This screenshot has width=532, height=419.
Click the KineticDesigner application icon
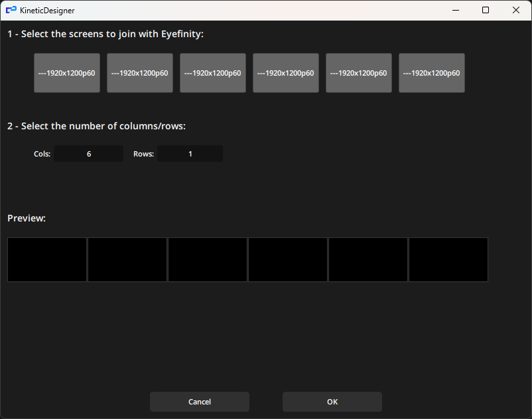(x=10, y=10)
